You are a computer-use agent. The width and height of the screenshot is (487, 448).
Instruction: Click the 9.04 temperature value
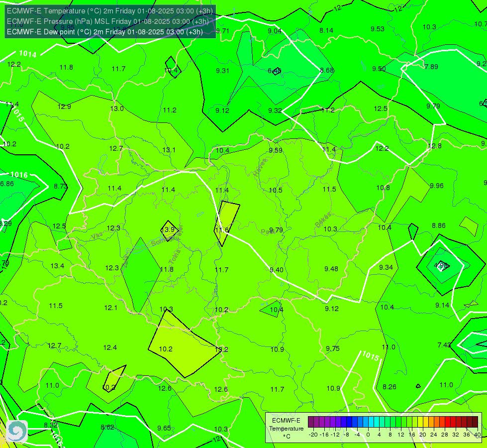pyautogui.click(x=275, y=31)
